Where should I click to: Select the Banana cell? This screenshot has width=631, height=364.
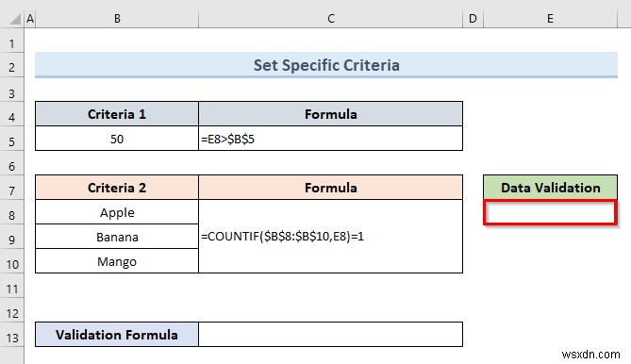coord(117,237)
